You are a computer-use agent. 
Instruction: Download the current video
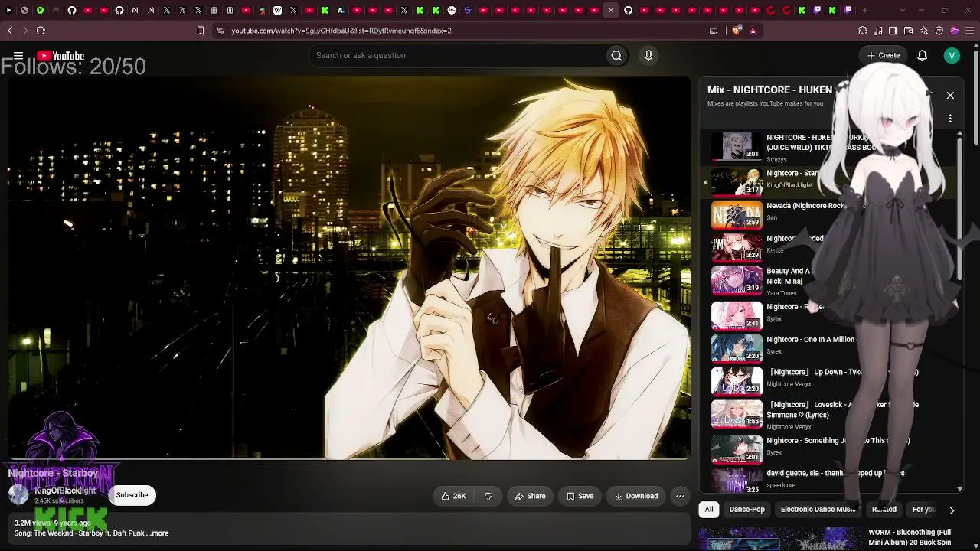tap(635, 496)
